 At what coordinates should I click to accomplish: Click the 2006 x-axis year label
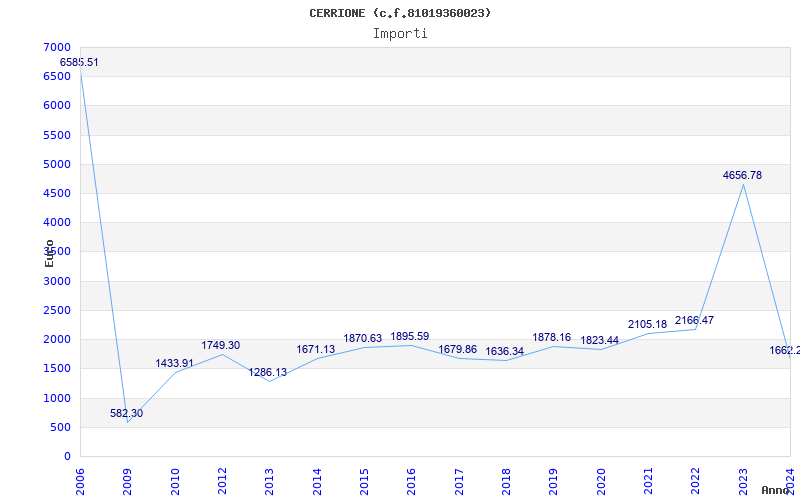(80, 482)
